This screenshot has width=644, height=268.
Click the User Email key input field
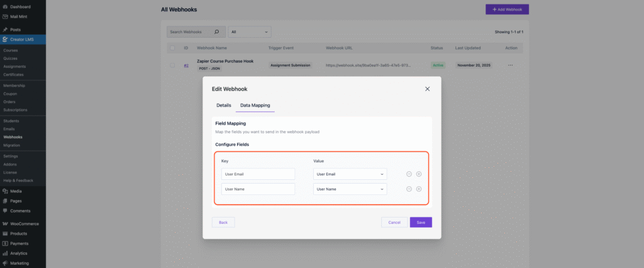point(258,174)
